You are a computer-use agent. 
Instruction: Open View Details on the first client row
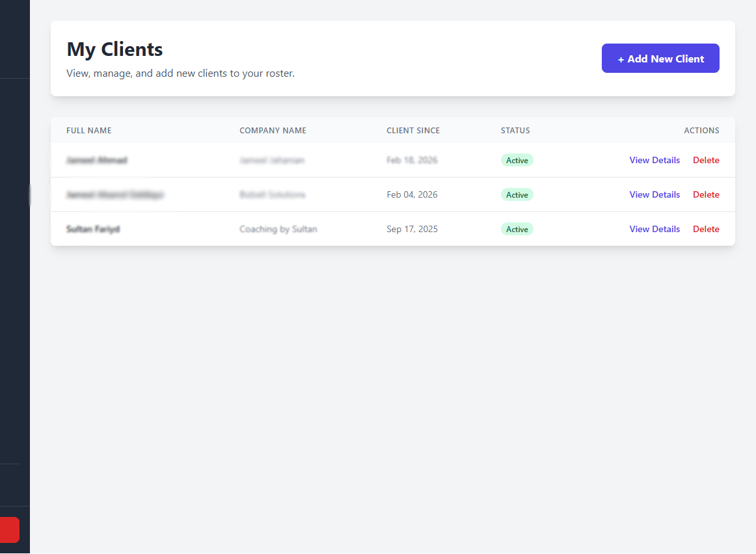655,160
